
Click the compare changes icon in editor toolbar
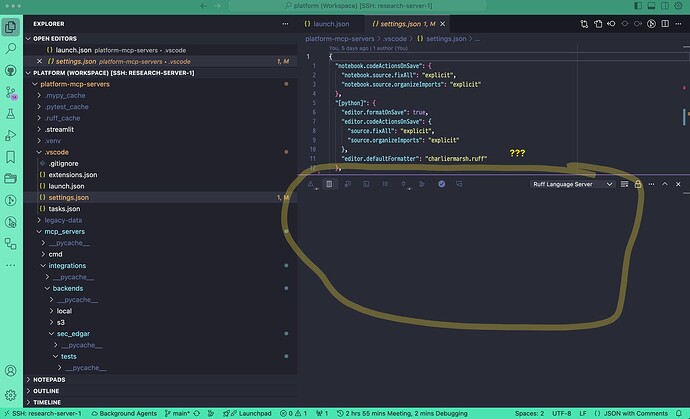584,24
